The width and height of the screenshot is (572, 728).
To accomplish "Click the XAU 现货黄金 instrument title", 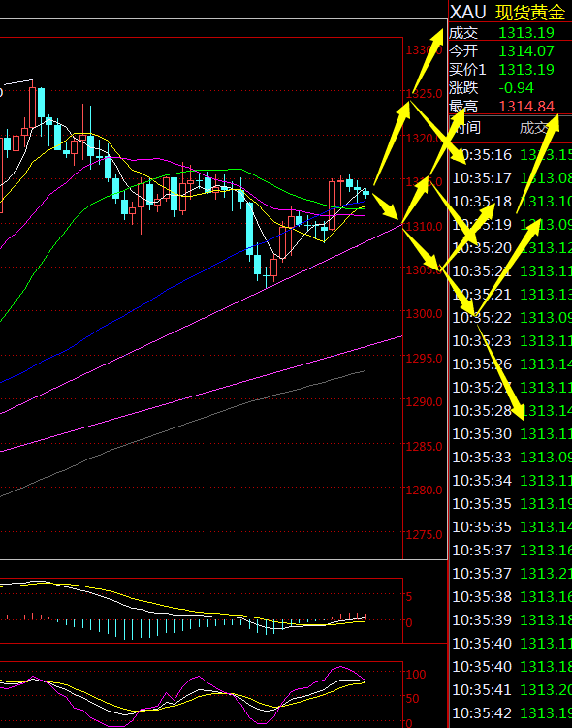I will pyautogui.click(x=507, y=12).
